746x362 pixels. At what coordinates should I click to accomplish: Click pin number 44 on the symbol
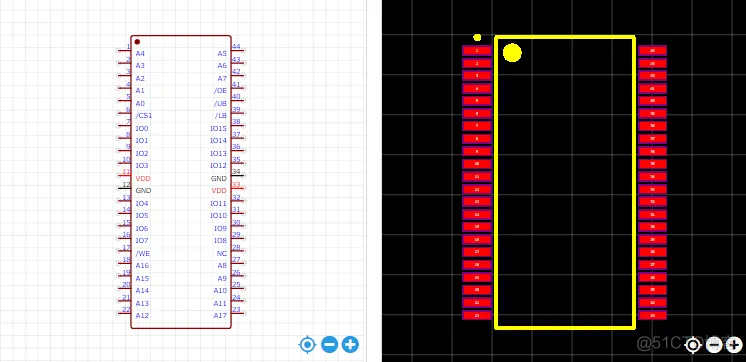[x=236, y=47]
